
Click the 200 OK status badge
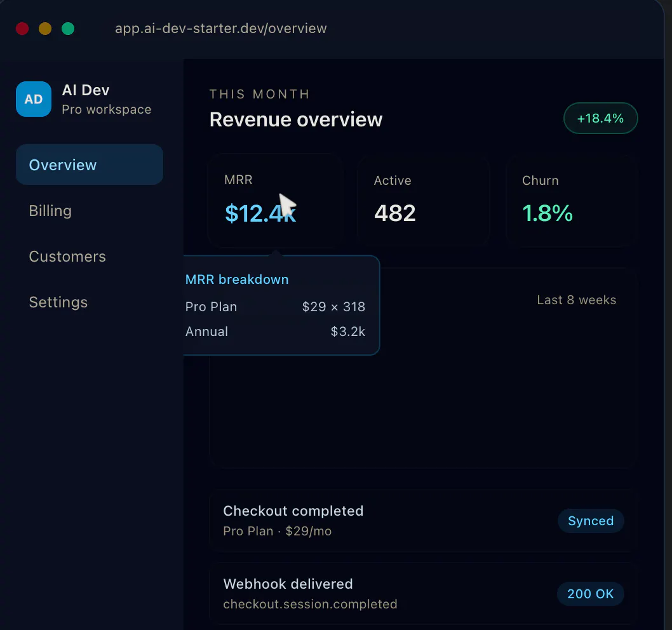click(591, 594)
